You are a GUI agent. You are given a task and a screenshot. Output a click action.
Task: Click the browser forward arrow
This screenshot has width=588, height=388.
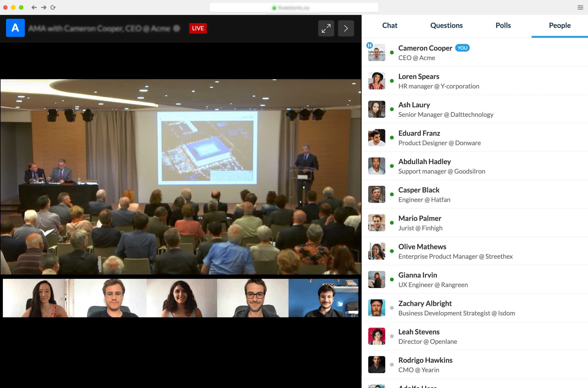click(x=44, y=8)
